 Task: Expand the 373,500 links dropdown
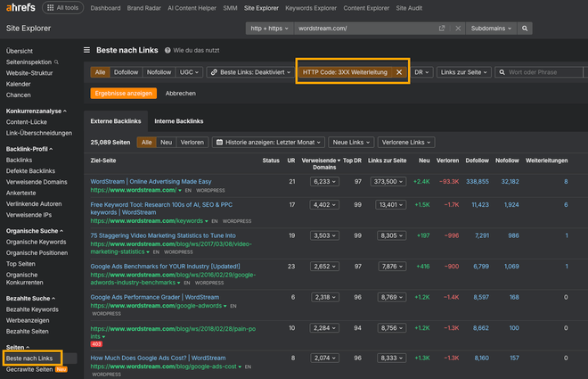pos(388,182)
